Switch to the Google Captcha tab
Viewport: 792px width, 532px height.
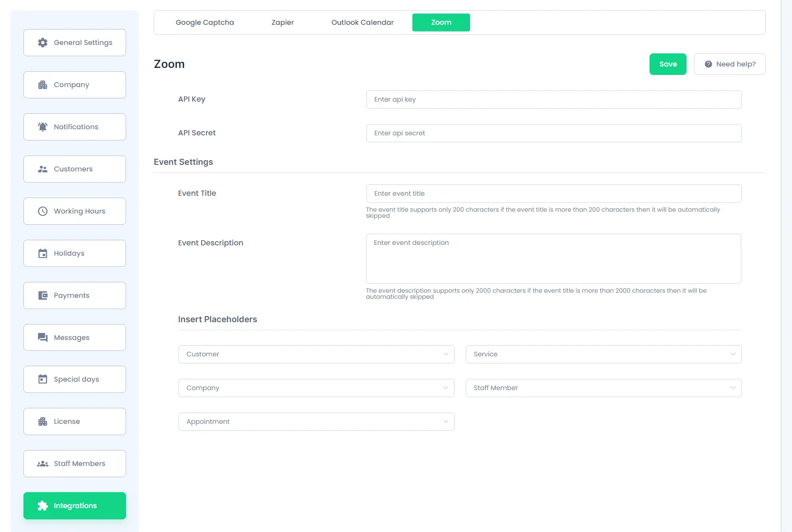tap(205, 22)
